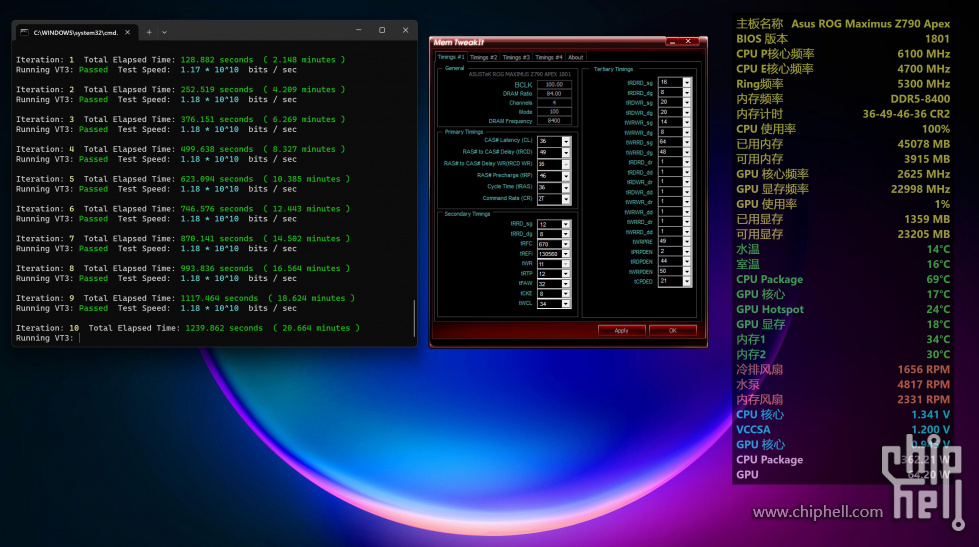Click the 'Asus ROG Maximus Z790 Apex' text
Screen dimensions: 979x547
pos(870,24)
